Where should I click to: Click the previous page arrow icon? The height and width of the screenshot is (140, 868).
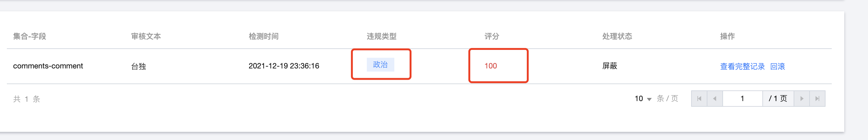(x=715, y=99)
